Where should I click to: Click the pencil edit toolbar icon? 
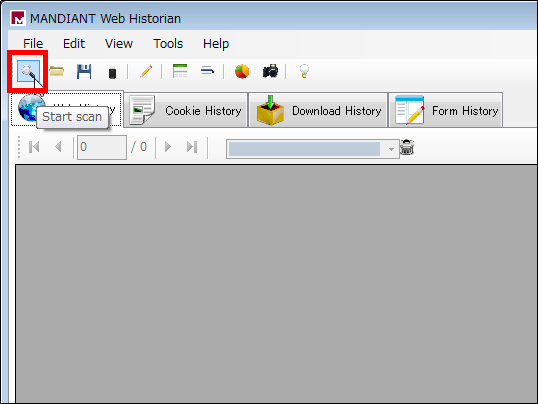click(x=146, y=71)
